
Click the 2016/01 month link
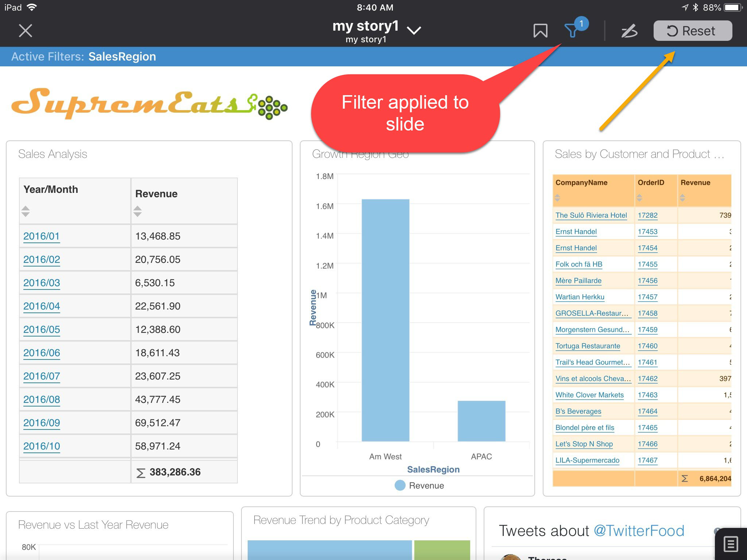[41, 236]
